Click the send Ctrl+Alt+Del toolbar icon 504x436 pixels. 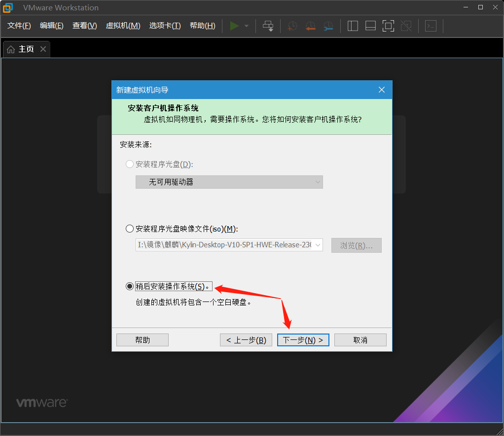pyautogui.click(x=268, y=26)
